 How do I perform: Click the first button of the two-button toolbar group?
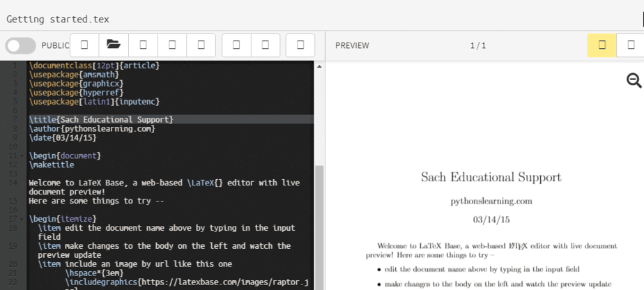(236, 45)
